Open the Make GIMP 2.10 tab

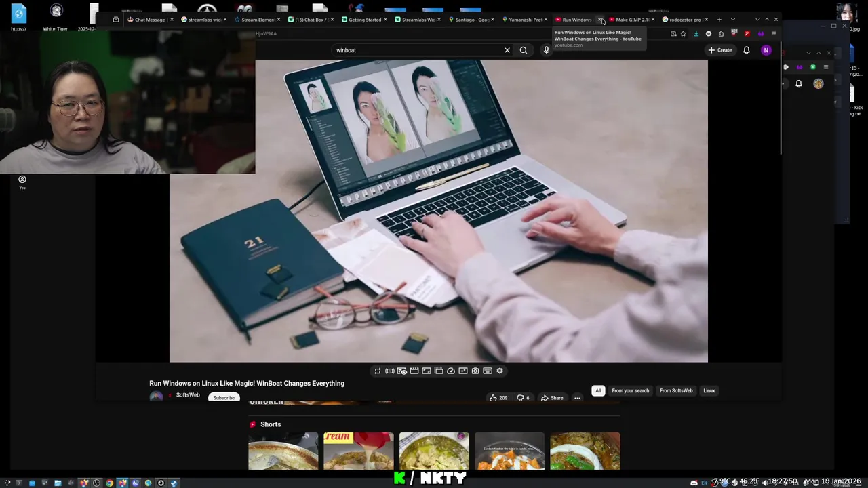coord(632,20)
